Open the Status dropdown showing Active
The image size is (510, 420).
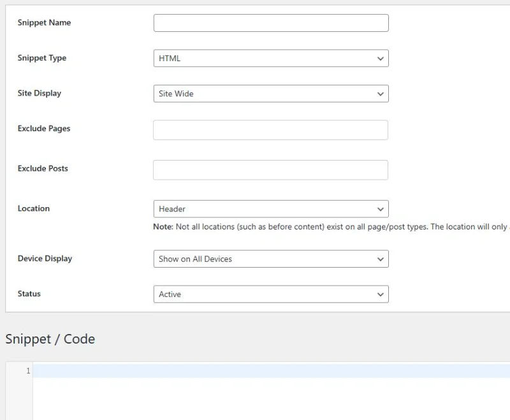pos(271,294)
